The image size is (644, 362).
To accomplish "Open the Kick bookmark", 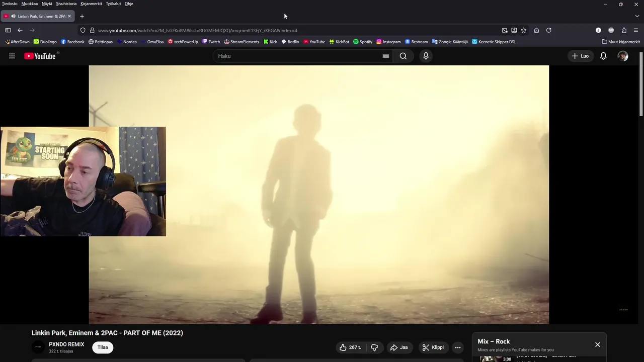I will pos(271,42).
